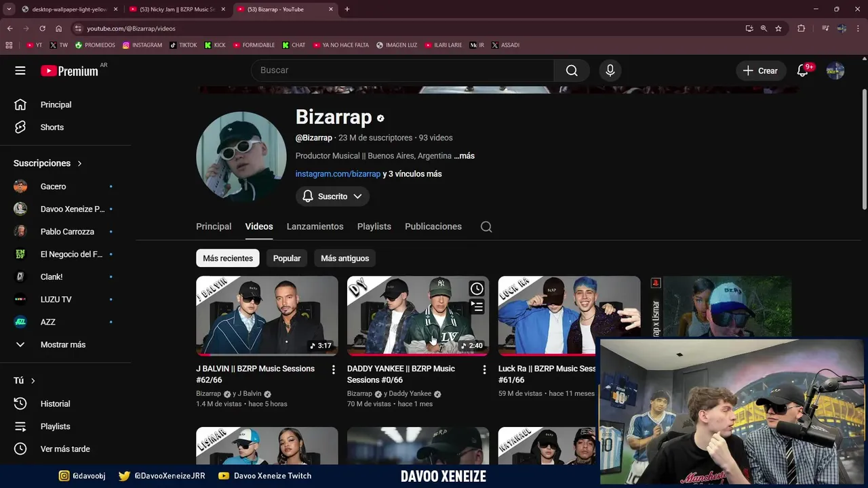Play the Luck Ra video thumbnail
868x488 pixels.
pyautogui.click(x=569, y=316)
